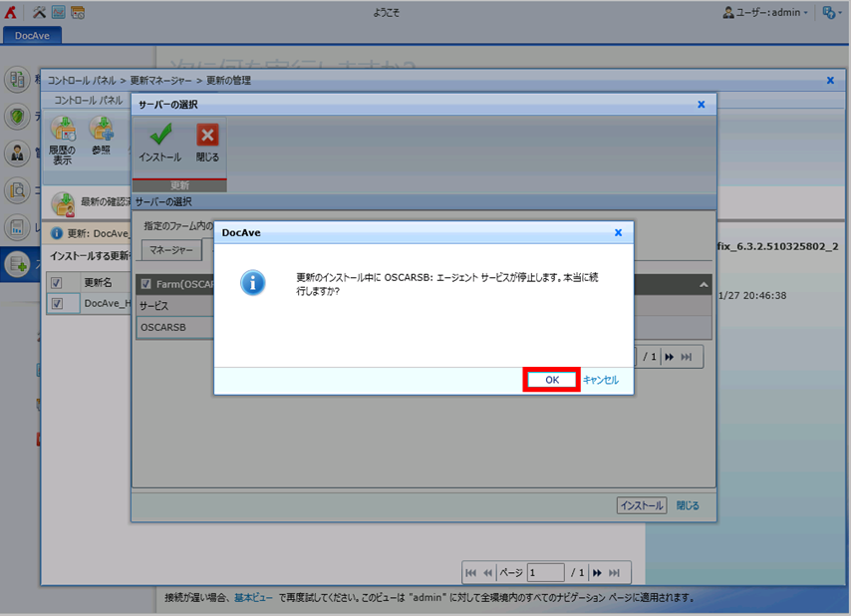The width and height of the screenshot is (851, 616).
Task: Collapse the Farm section with chevron arrow
Action: point(704,284)
